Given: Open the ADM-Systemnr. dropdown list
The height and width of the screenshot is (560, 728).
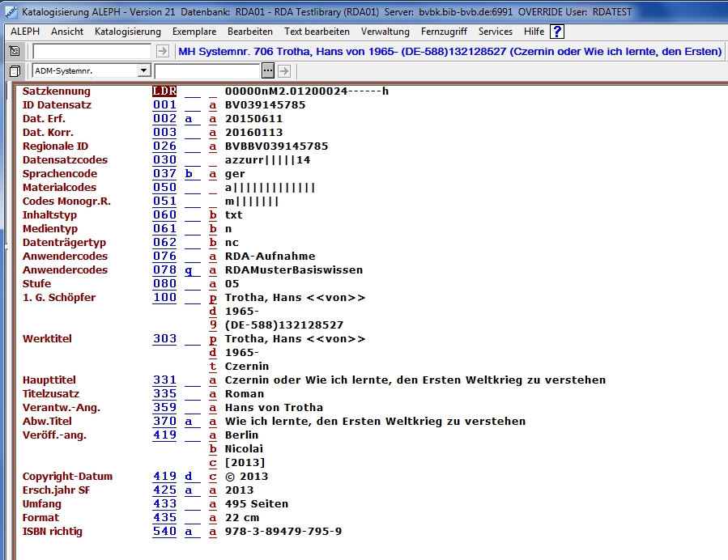Looking at the screenshot, I should tap(144, 71).
